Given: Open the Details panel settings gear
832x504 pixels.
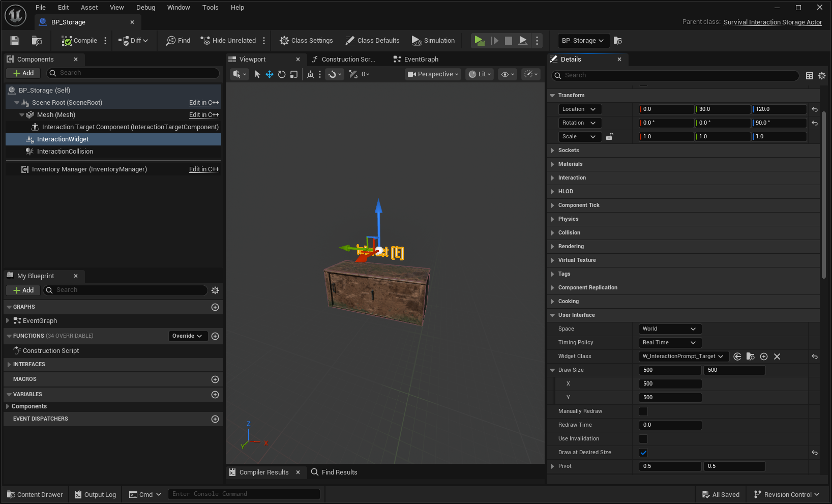Looking at the screenshot, I should coord(822,76).
